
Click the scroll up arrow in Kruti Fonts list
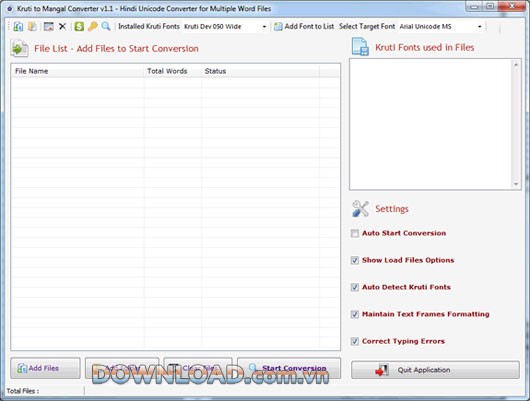pyautogui.click(x=516, y=65)
